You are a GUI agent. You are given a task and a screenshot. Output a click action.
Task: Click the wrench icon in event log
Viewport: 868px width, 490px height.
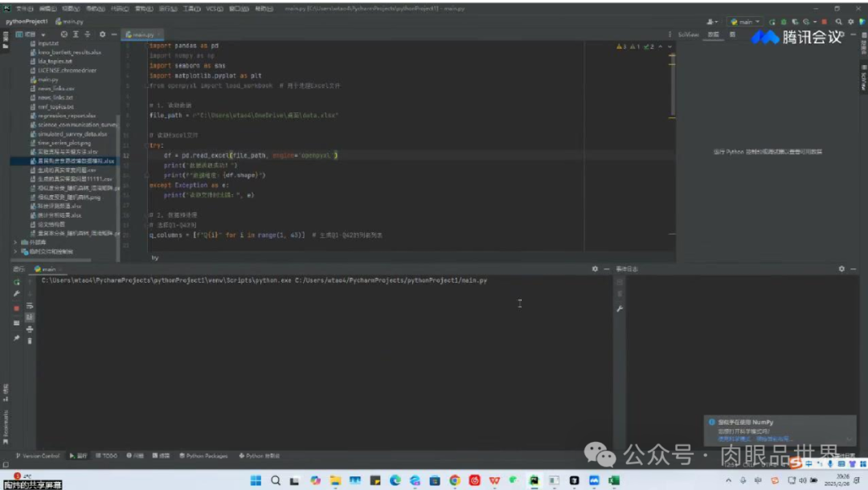point(620,308)
